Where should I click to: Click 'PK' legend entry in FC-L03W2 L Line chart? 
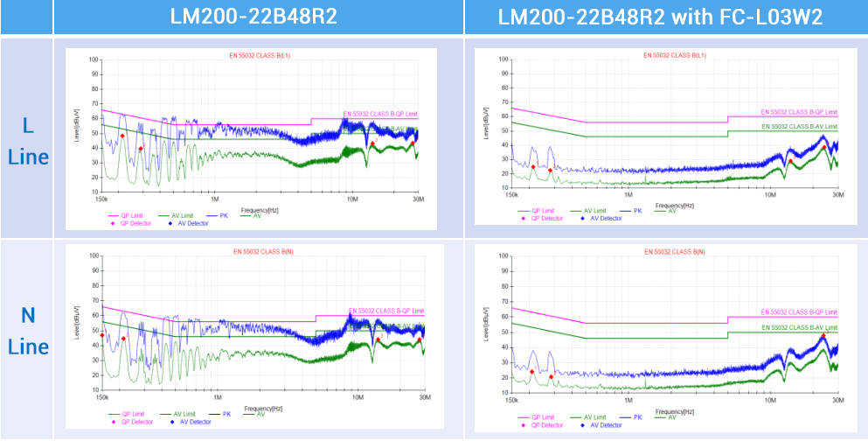click(630, 211)
